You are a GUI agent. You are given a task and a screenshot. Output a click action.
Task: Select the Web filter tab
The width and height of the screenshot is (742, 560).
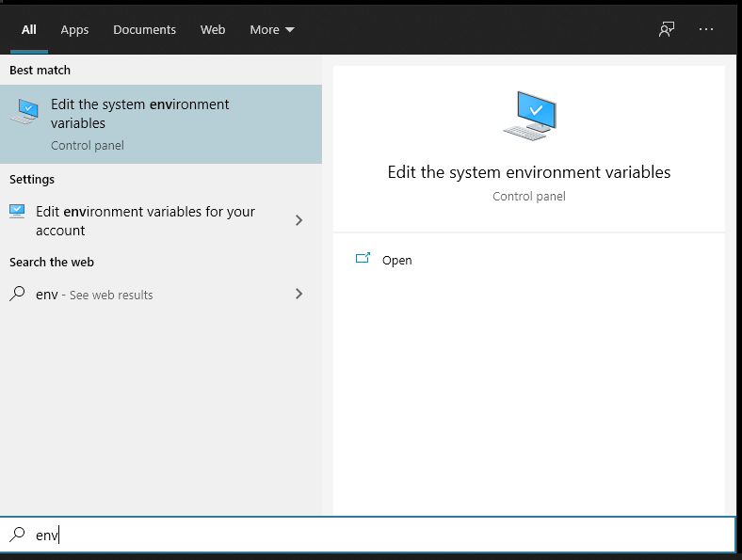point(213,29)
